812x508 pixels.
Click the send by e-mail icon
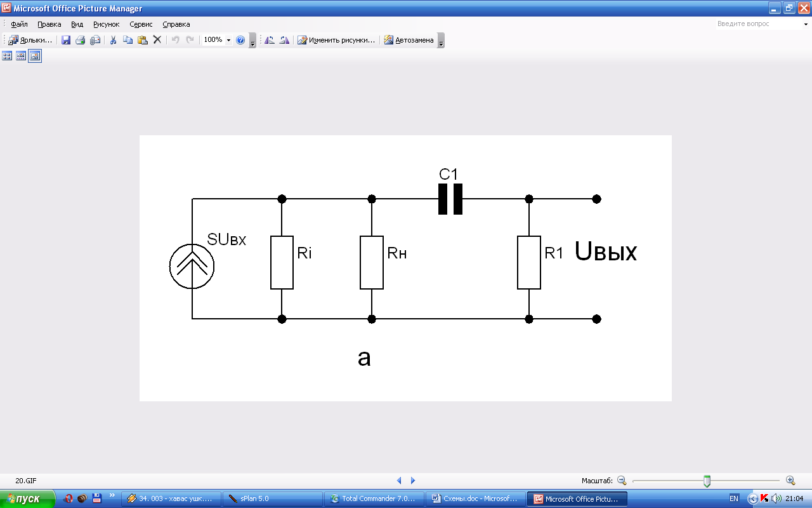click(x=95, y=40)
